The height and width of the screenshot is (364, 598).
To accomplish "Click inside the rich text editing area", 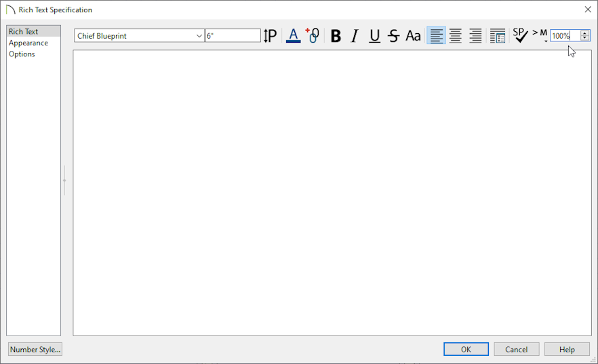I will (332, 193).
